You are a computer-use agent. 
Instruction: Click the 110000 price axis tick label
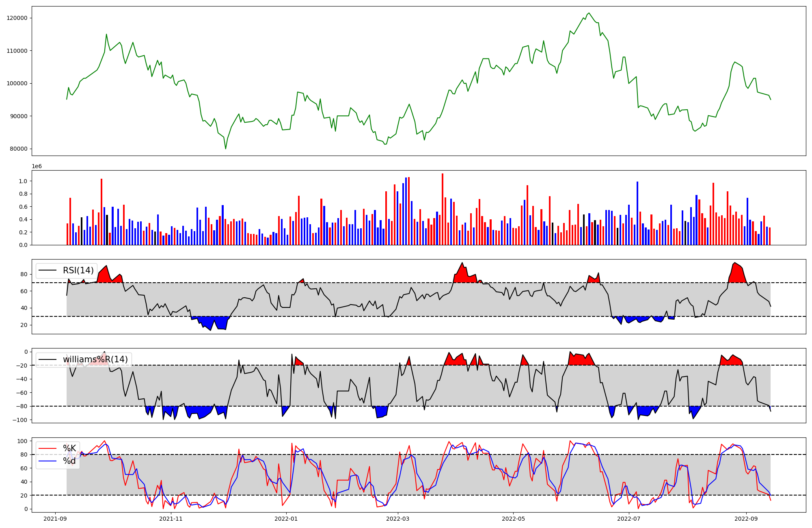click(x=17, y=51)
